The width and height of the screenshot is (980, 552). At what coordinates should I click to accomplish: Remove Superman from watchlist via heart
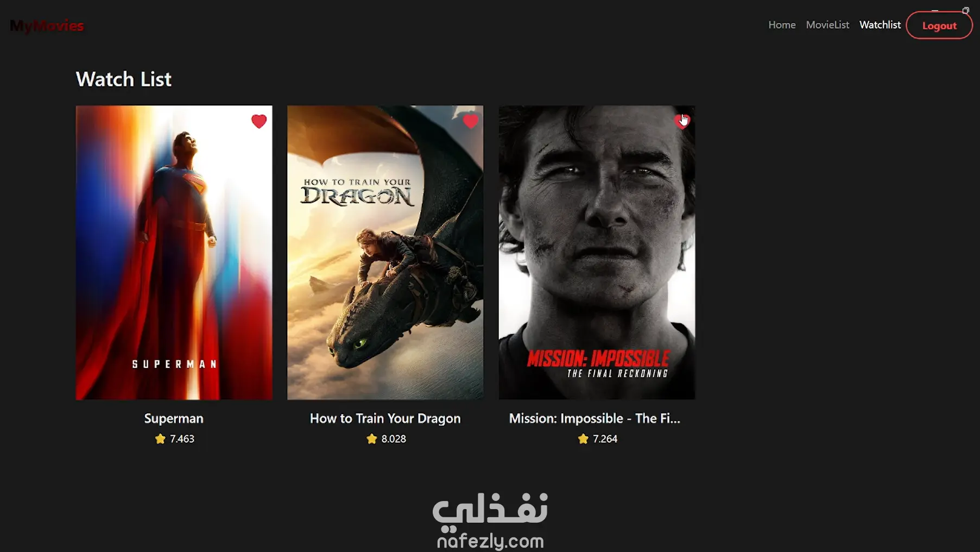pyautogui.click(x=259, y=121)
